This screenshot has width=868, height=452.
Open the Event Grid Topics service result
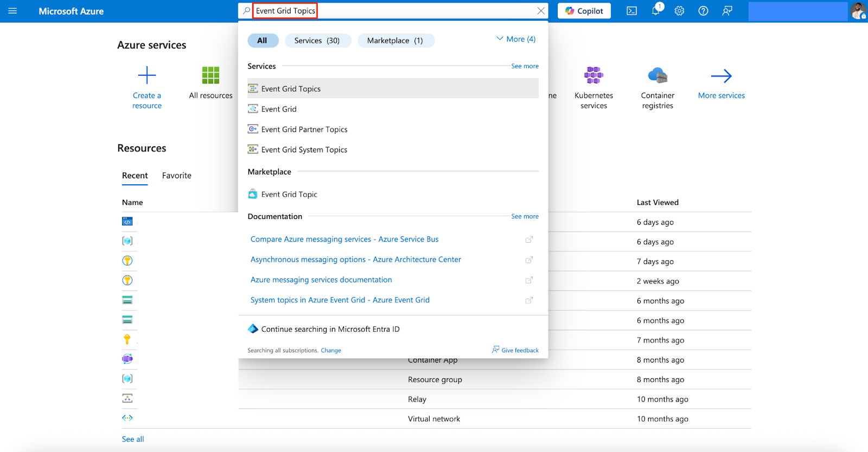coord(393,88)
